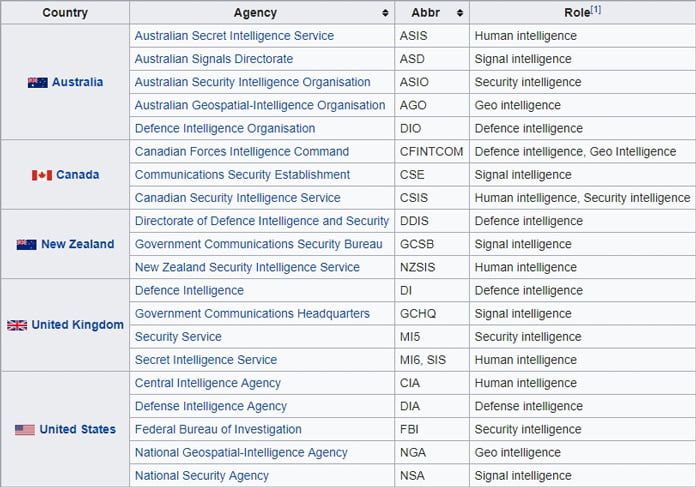Open Australian Secret Intelligence Service link
This screenshot has height=487, width=696.
[234, 36]
